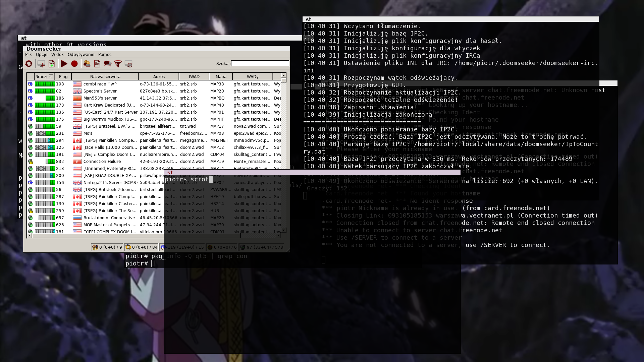
Task: Click the red record circle icon
Action: [74, 64]
